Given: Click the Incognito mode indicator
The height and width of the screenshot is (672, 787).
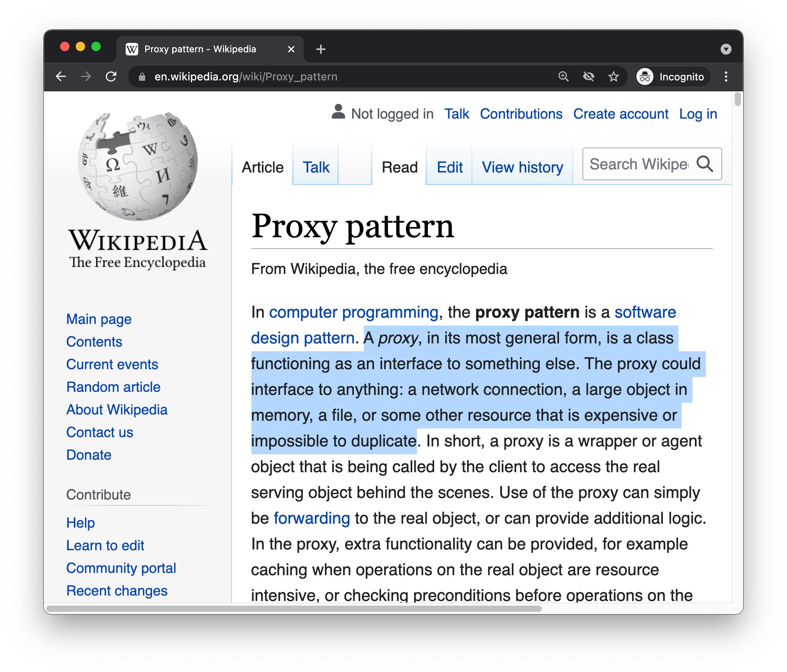Looking at the screenshot, I should (x=672, y=76).
